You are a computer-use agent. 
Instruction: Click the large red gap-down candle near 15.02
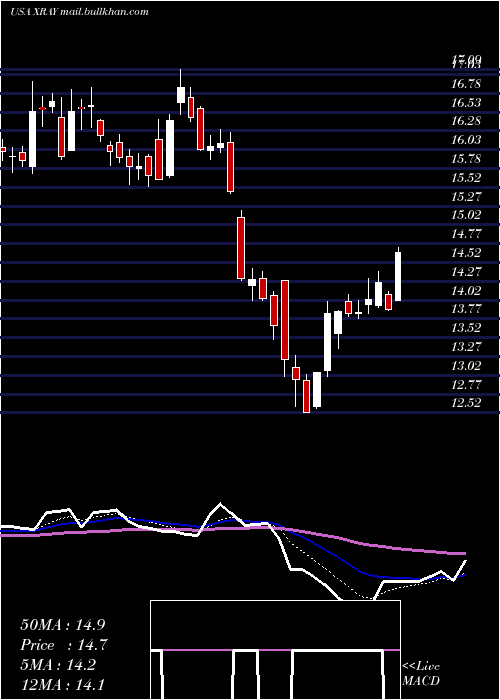click(x=241, y=246)
